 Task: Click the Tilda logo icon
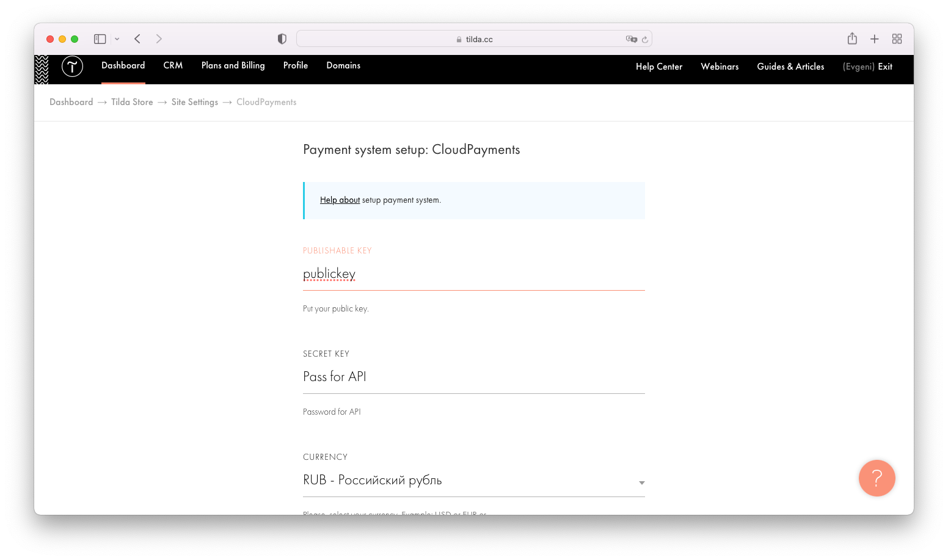coord(72,67)
